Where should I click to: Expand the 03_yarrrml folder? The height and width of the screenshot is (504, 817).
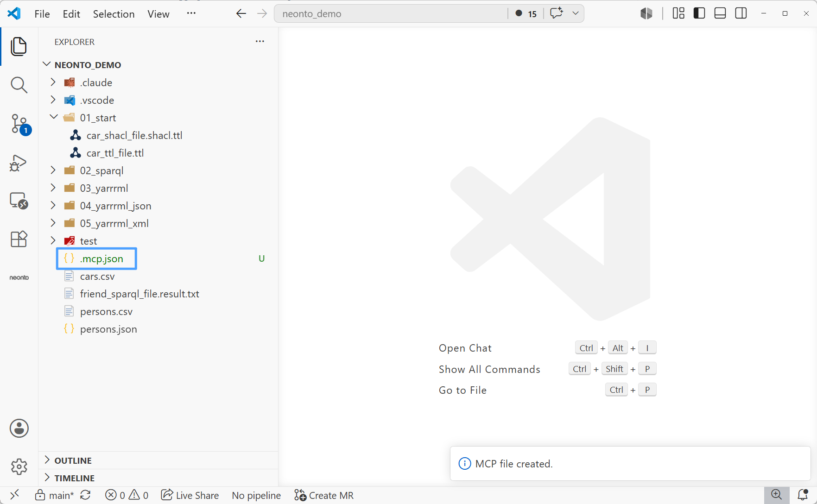(53, 188)
